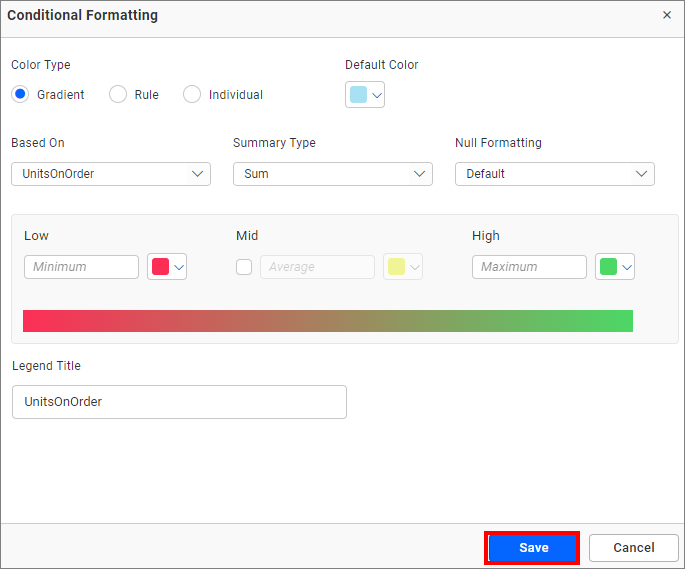This screenshot has height=569, width=685.
Task: Open the Default Color picker dropdown
Action: pyautogui.click(x=365, y=95)
